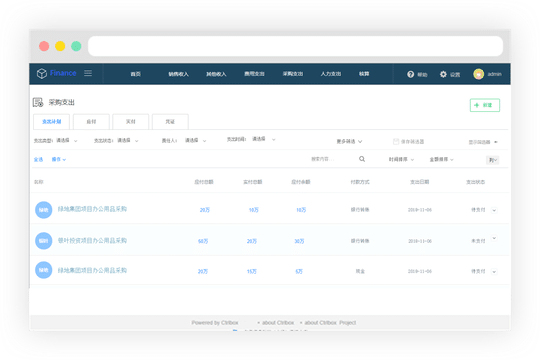Open 人力支出 in the top navigation
This screenshot has height=360, width=540.
331,74
